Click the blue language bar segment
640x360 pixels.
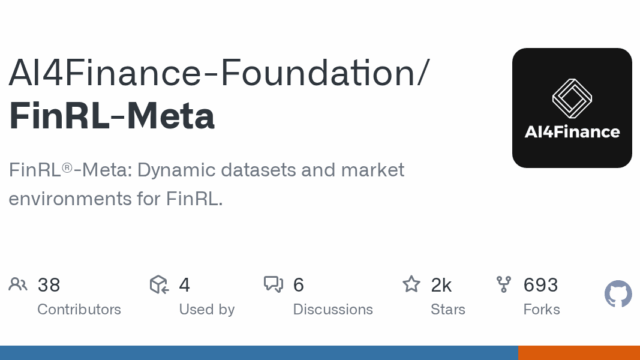coord(259,353)
